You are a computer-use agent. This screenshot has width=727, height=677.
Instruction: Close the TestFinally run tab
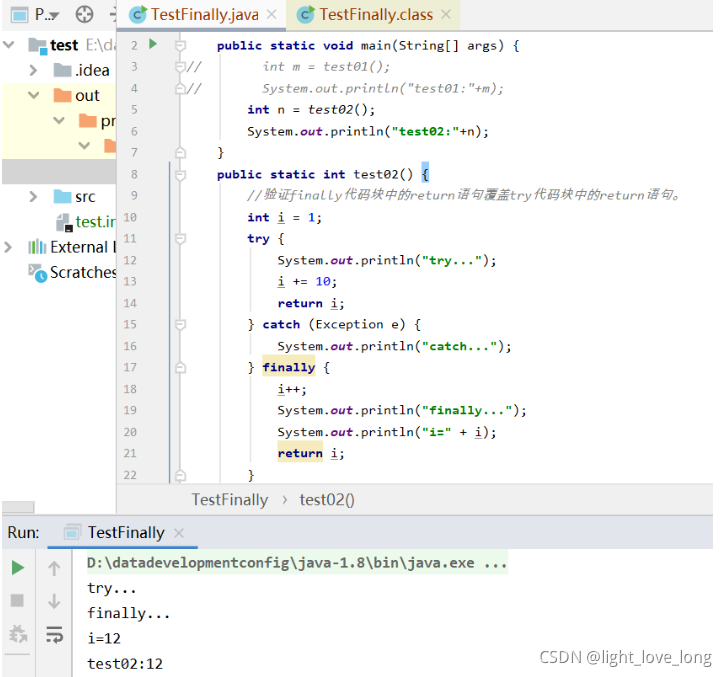(x=179, y=533)
